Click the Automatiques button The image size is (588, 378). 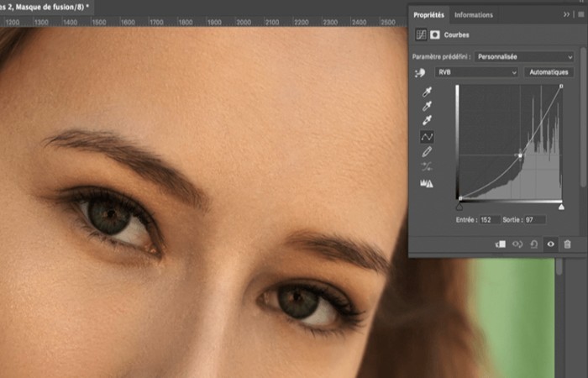(x=549, y=72)
